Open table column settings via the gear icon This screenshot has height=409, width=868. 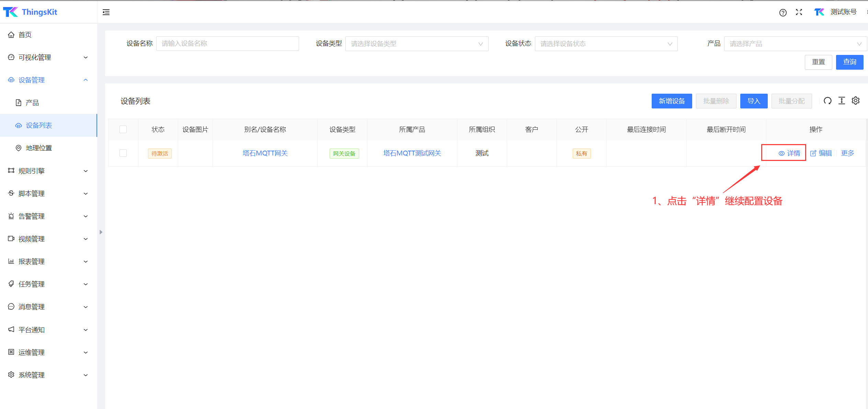[x=855, y=101]
